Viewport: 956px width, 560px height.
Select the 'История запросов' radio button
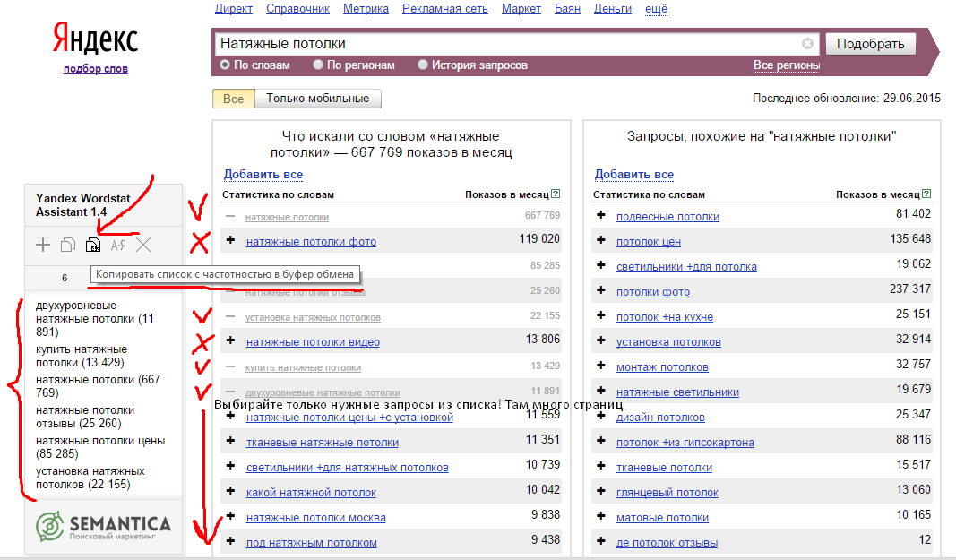pyautogui.click(x=423, y=65)
